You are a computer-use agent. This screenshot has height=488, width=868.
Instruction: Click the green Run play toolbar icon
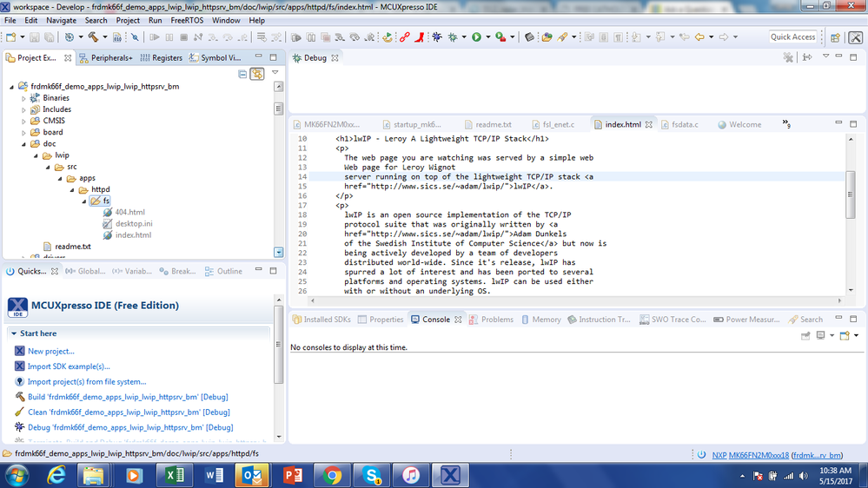coord(477,37)
